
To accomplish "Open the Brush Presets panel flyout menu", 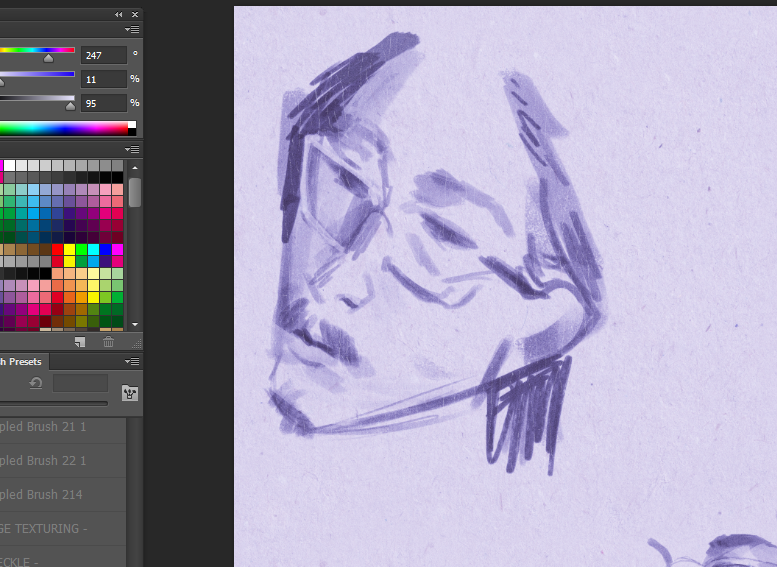I will click(x=132, y=361).
